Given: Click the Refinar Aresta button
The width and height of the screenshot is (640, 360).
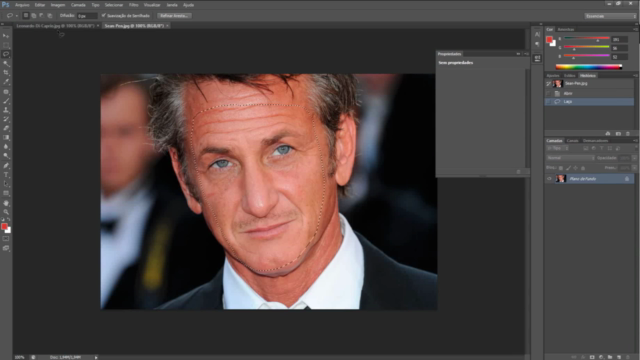Looking at the screenshot, I should point(174,16).
